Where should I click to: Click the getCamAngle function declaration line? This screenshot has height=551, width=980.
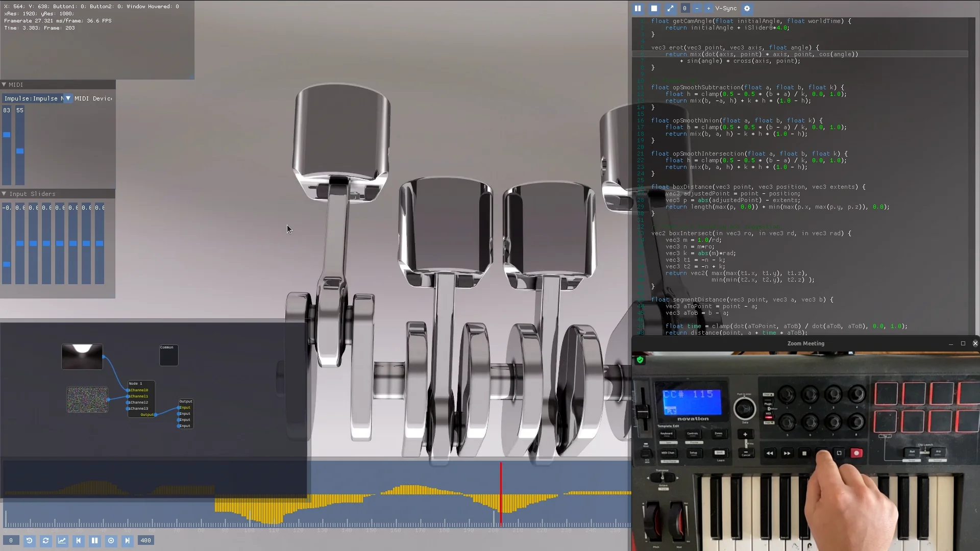751,21
